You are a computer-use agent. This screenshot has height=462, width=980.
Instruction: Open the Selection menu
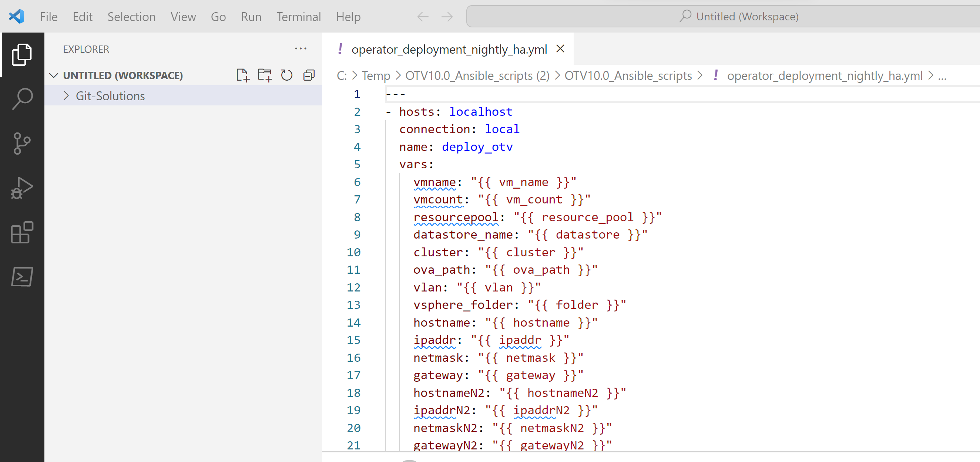[x=131, y=17]
